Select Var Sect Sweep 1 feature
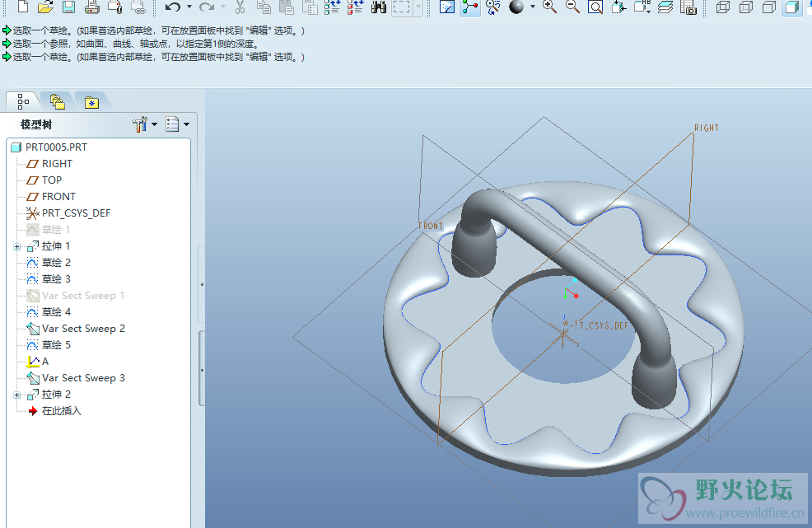The image size is (812, 528). [76, 296]
